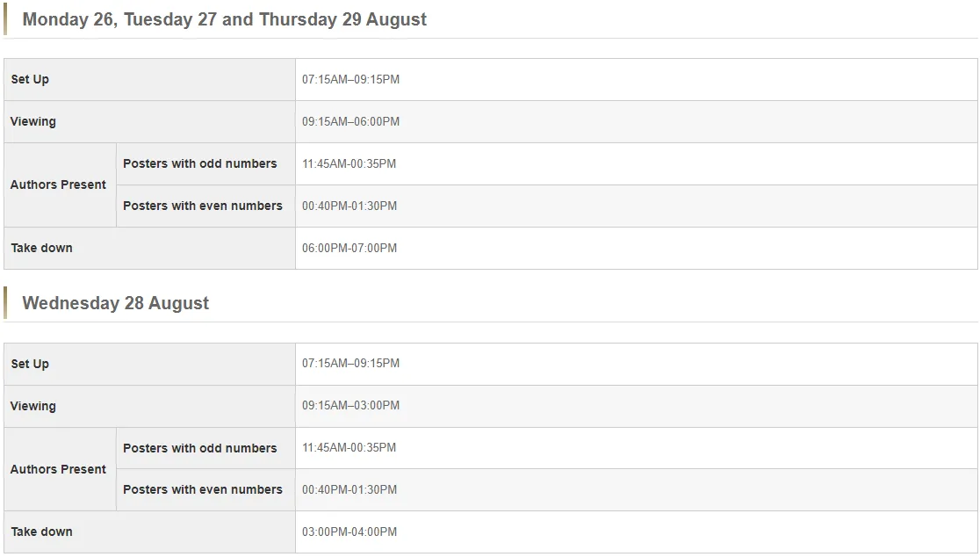Select the Take down label in the Monday table
980x557 pixels.
(41, 248)
